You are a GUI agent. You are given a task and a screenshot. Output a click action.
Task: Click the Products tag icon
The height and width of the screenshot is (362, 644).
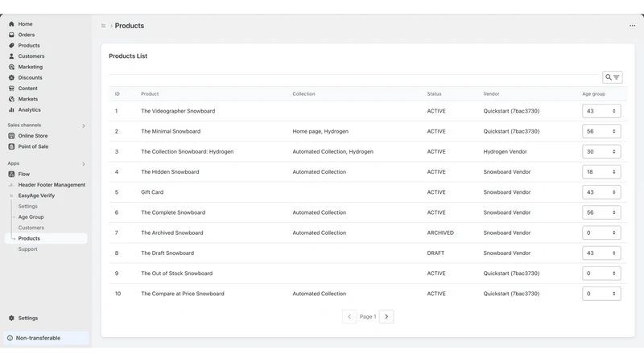(x=11, y=45)
